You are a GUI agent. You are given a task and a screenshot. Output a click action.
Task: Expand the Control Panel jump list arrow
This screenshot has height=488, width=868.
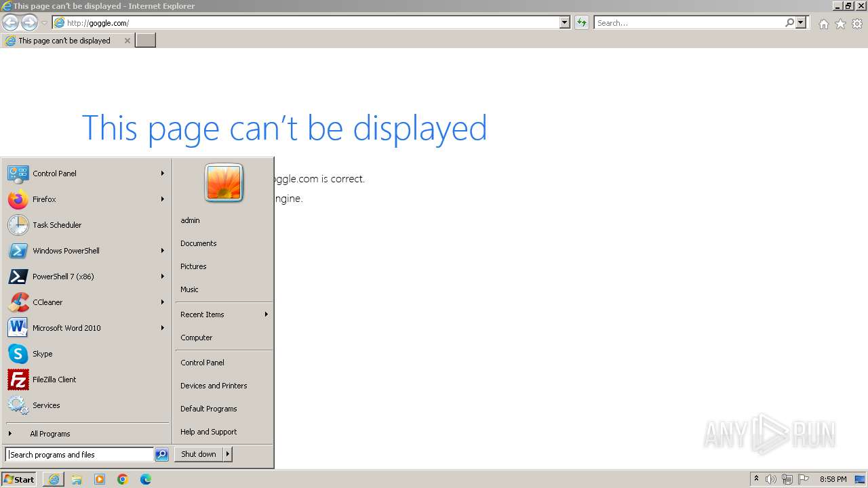163,174
